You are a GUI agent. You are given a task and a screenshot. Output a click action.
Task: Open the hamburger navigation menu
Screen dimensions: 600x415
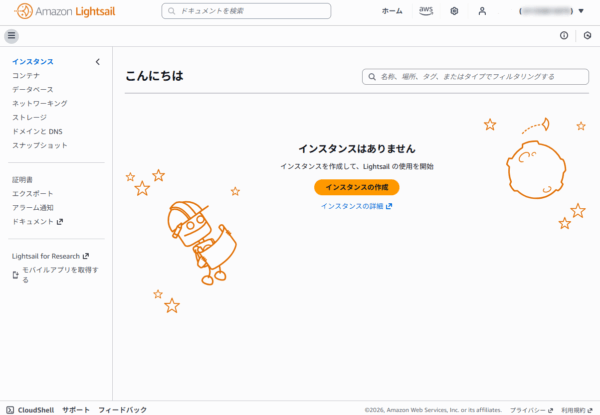[11, 36]
